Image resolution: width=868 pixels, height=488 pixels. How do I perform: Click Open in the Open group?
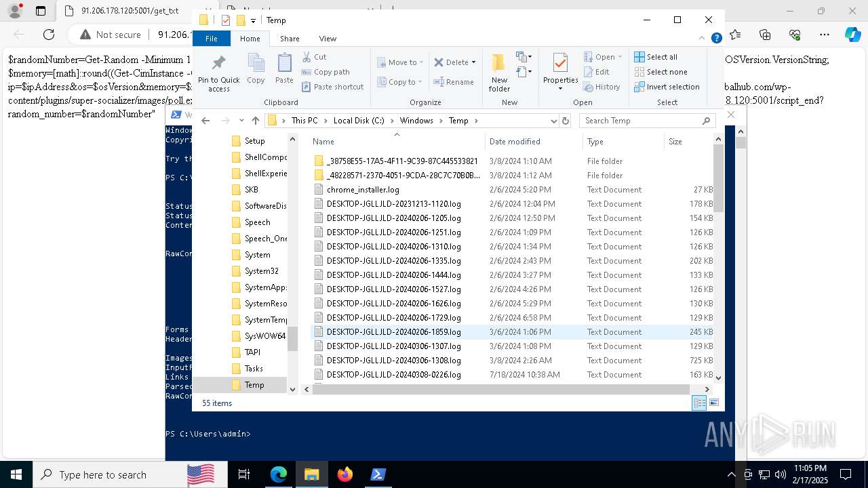[604, 57]
